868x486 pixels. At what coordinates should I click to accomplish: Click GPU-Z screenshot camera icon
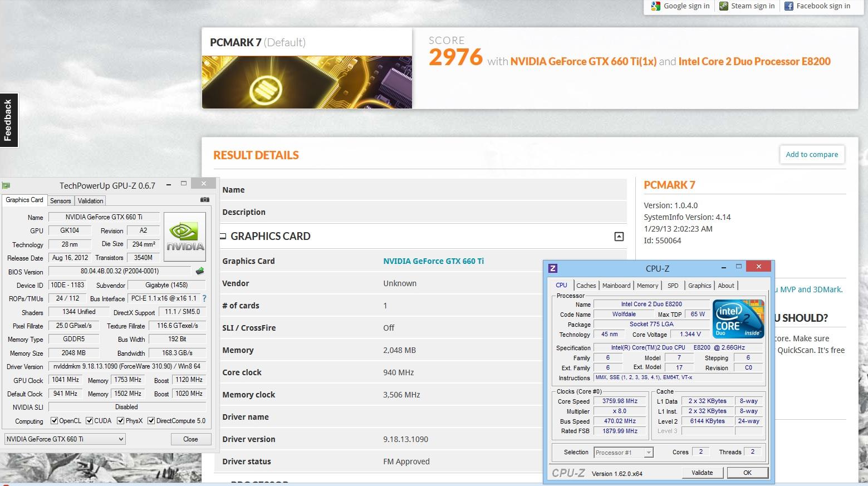click(x=204, y=200)
